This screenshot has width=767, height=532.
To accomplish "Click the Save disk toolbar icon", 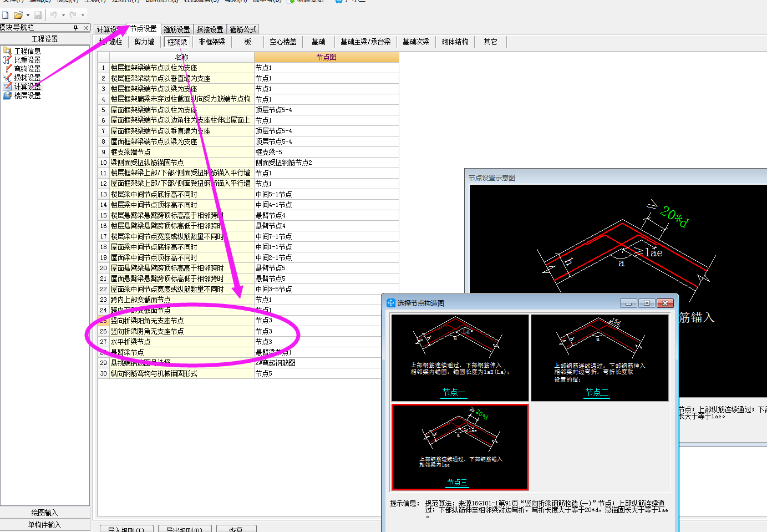I will coord(38,15).
